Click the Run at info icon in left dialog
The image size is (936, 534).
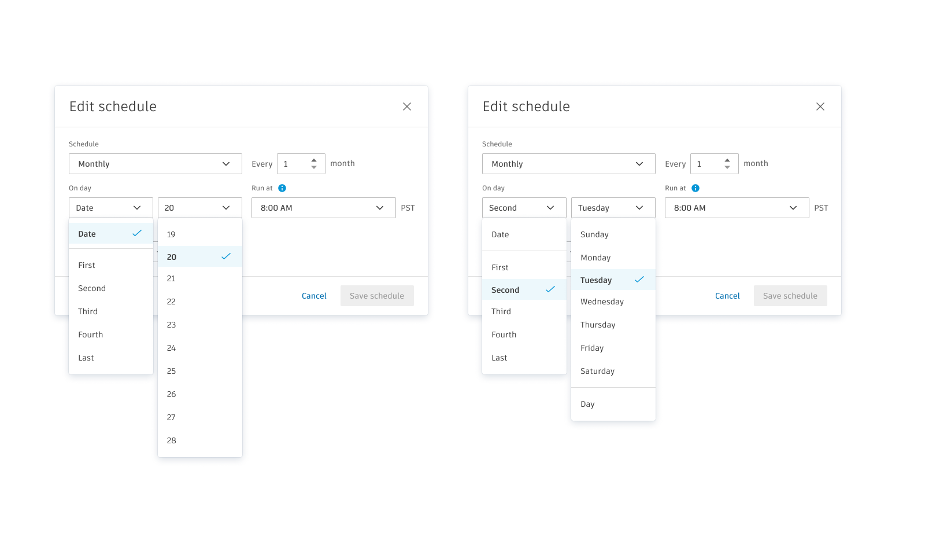(x=282, y=188)
